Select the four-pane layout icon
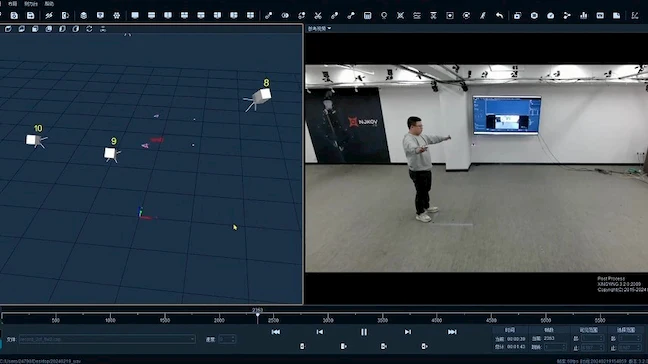This screenshot has width=648, height=364. 250,16
